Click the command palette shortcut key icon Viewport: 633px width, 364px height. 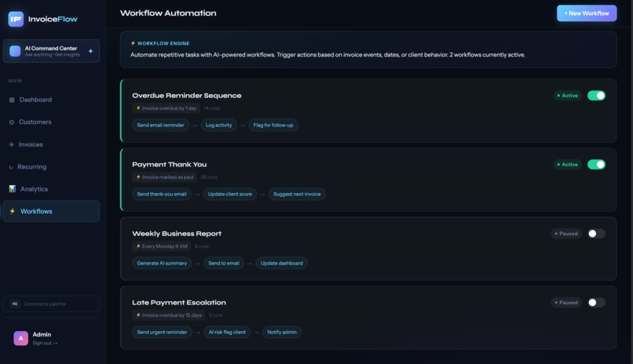click(x=15, y=304)
